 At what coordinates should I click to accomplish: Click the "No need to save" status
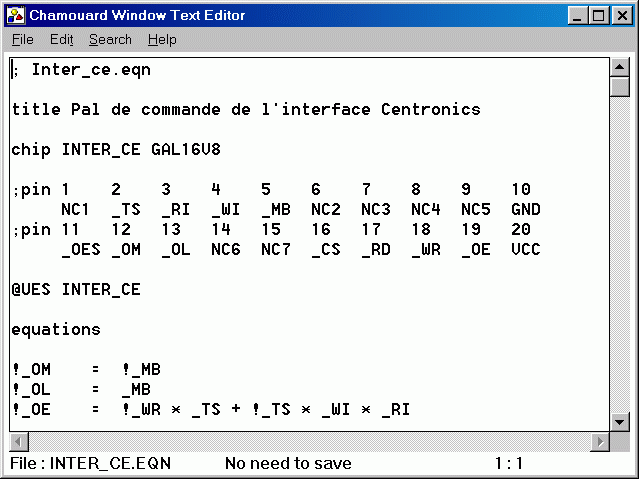coord(288,463)
